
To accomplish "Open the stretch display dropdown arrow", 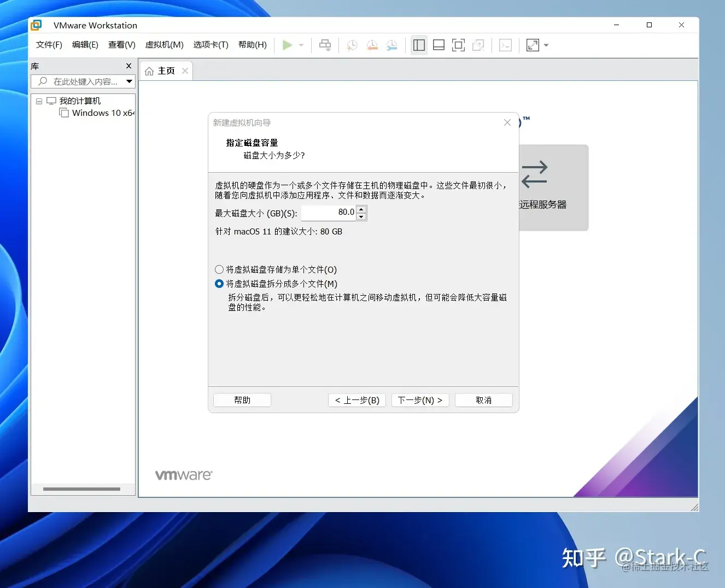I will click(546, 45).
